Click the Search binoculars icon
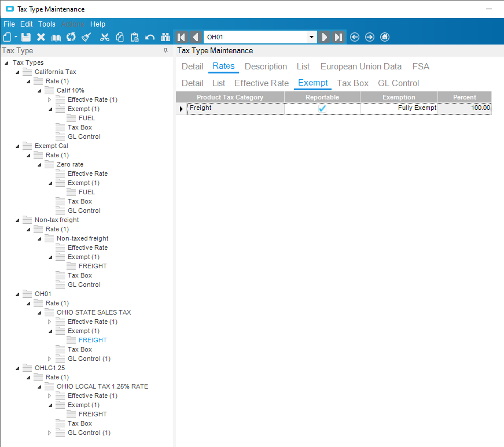Screen dimensions: 504x447 pyautogui.click(x=165, y=37)
